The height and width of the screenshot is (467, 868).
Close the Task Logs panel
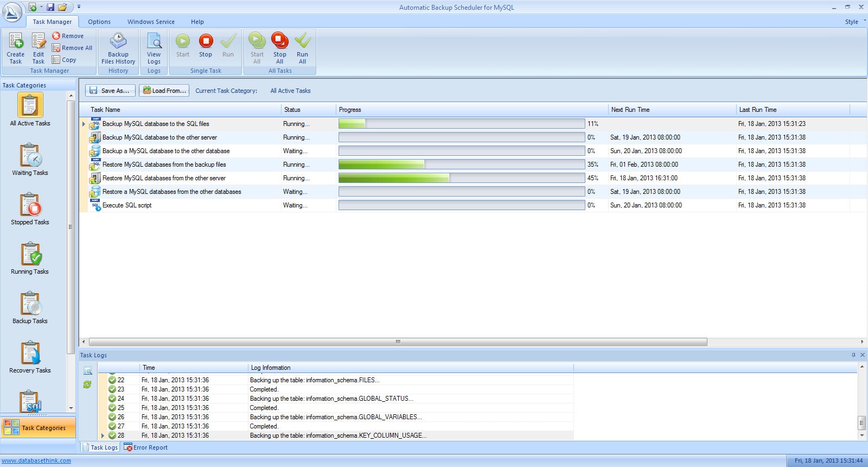pyautogui.click(x=863, y=355)
